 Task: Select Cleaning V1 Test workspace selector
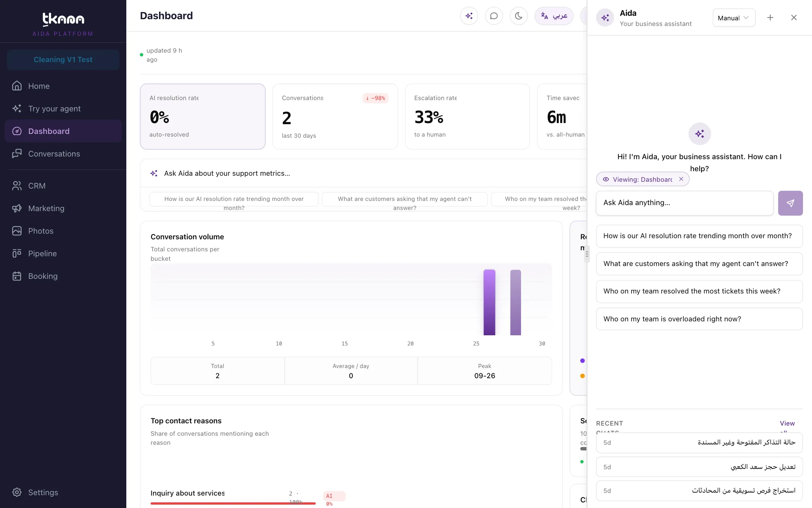(x=63, y=59)
